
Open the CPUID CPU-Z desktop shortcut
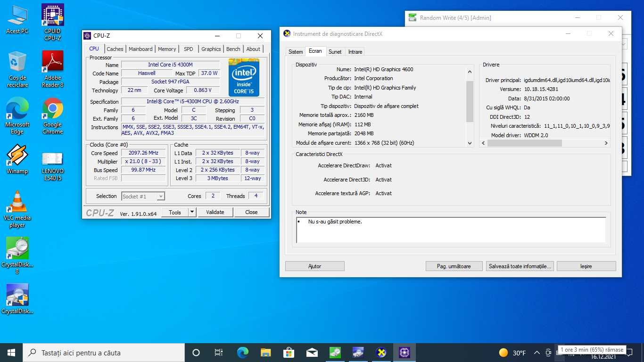(x=53, y=22)
